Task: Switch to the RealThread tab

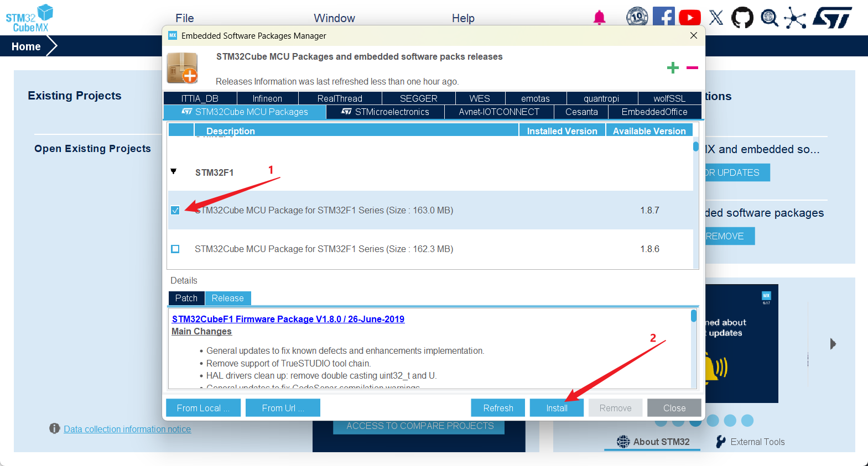Action: 340,98
